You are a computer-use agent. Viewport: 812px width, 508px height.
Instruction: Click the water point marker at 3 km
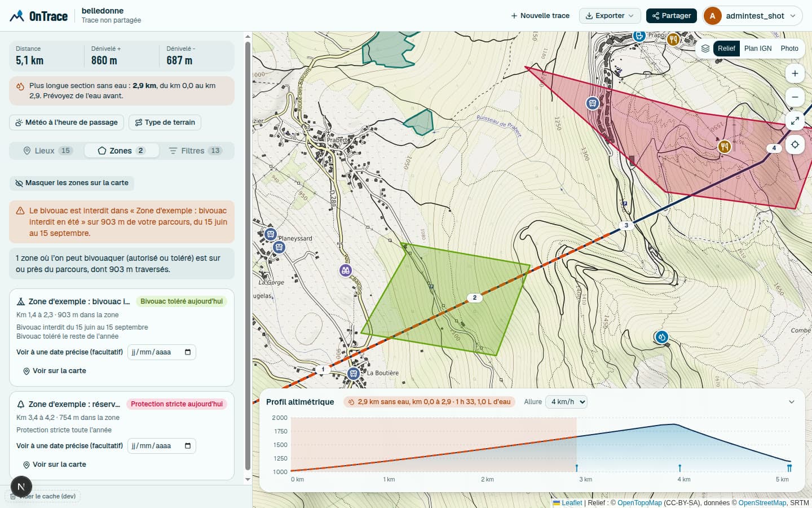pos(577,468)
